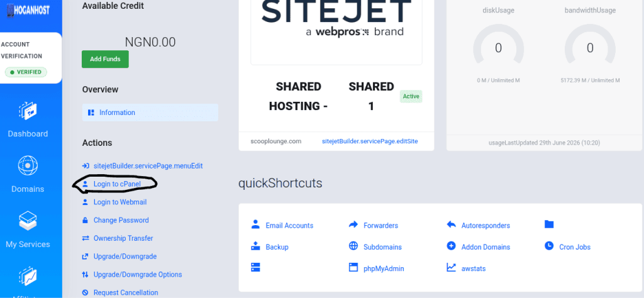This screenshot has width=644, height=298.
Task: Open sitejetBuilder.servicePage.menuEdit link
Action: pyautogui.click(x=148, y=166)
